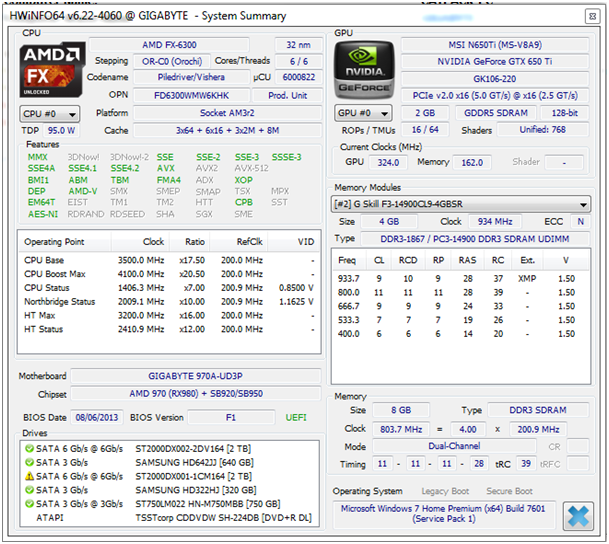Click the Freq column header in timings table
This screenshot has height=544, width=609.
coord(347,260)
